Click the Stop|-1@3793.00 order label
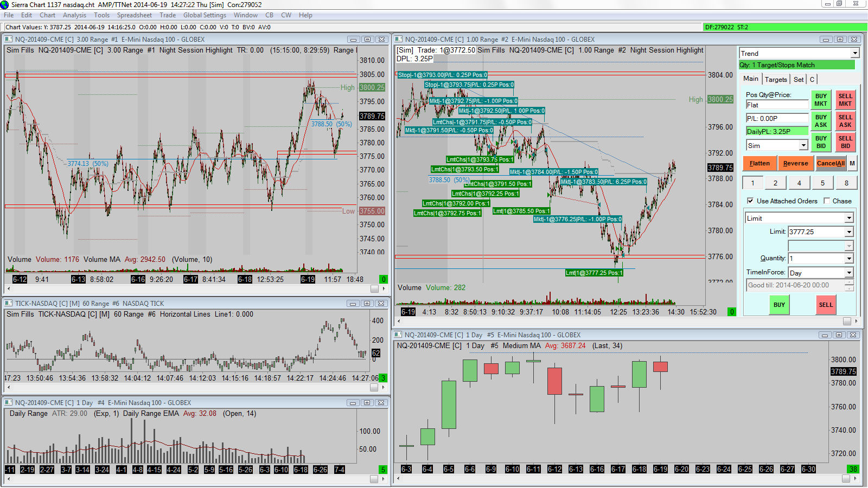The image size is (868, 488). pos(442,75)
